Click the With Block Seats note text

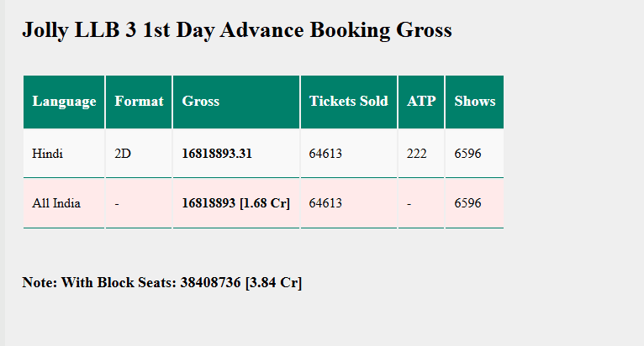tap(162, 282)
